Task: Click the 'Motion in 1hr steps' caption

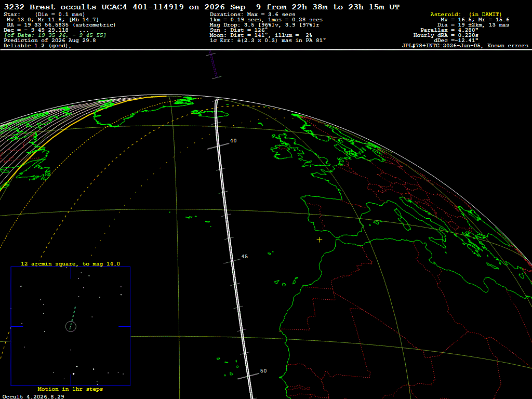Action: pos(70,389)
